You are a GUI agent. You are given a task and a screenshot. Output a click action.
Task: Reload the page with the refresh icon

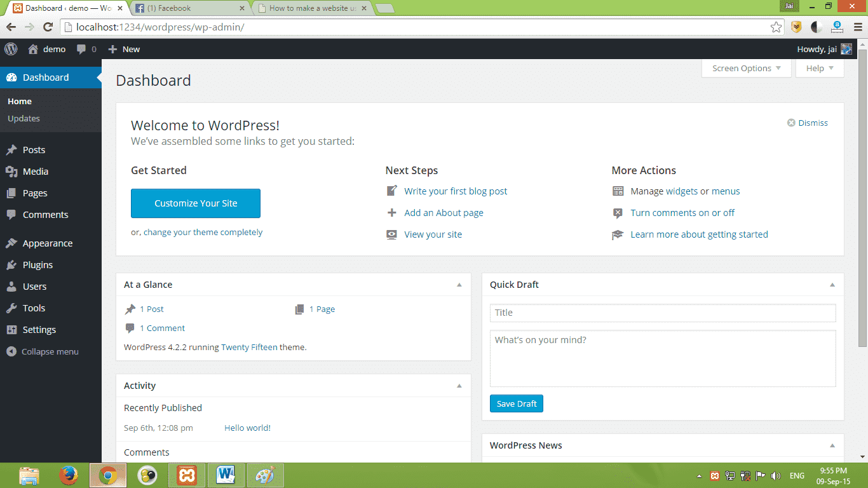48,27
